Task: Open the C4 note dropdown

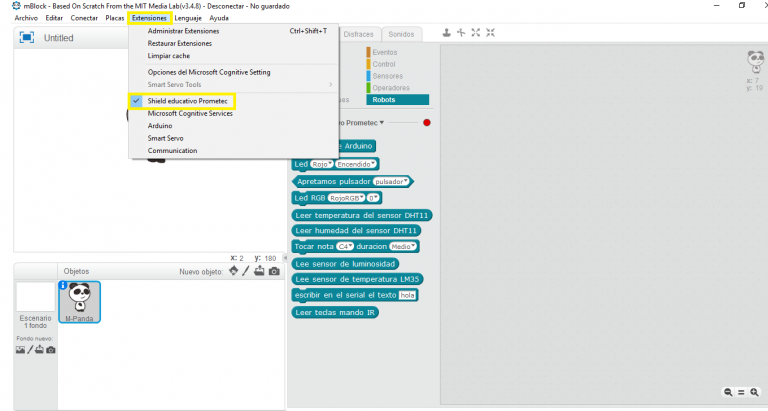Action: 345,246
